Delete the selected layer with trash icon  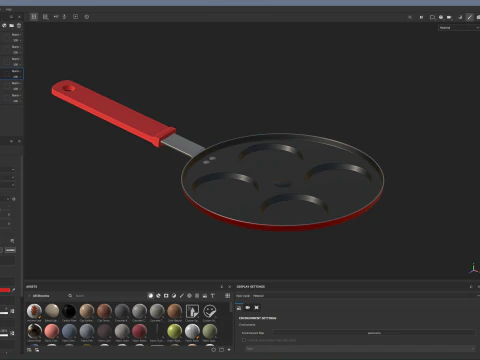tap(19, 25)
